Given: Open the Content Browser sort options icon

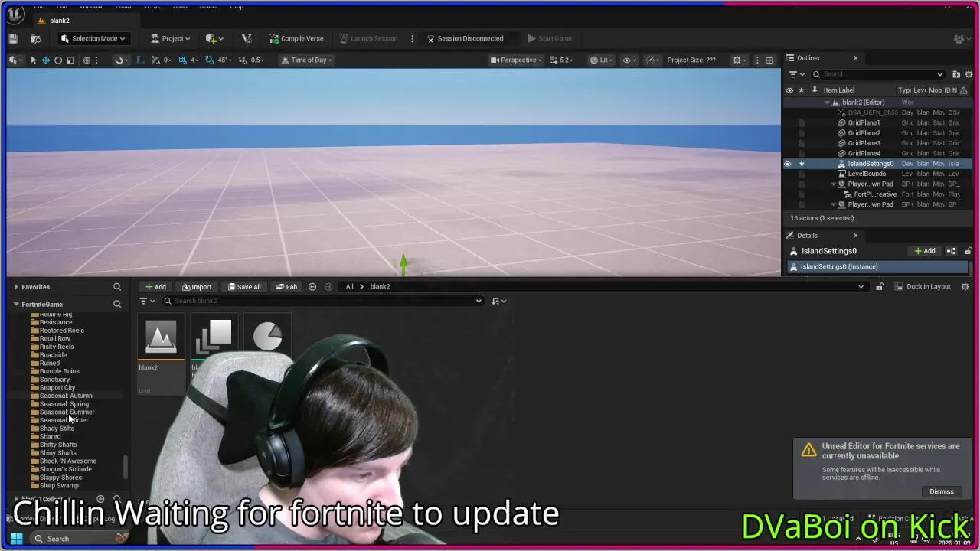Looking at the screenshot, I should click(x=498, y=301).
